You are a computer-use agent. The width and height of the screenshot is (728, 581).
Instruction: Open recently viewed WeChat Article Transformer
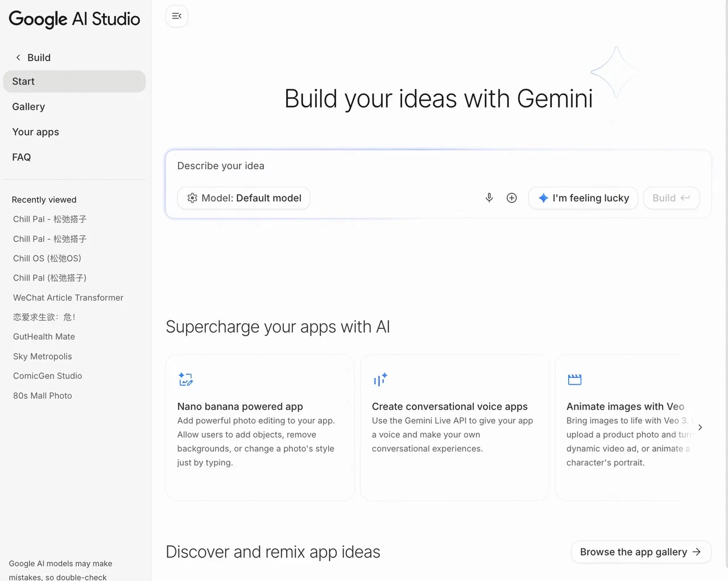click(x=68, y=298)
